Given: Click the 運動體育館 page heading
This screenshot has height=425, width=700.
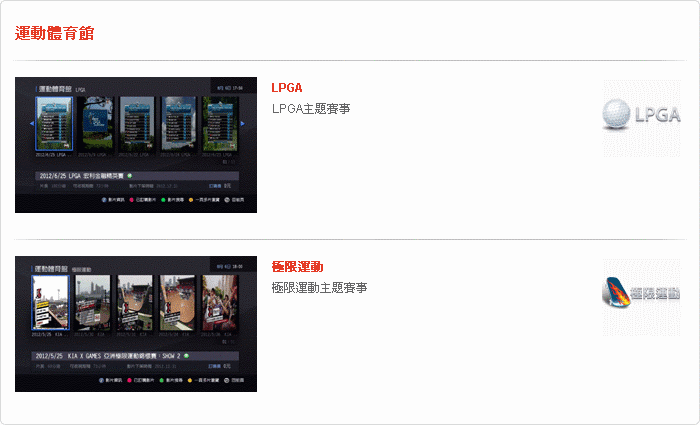Looking at the screenshot, I should [54, 33].
